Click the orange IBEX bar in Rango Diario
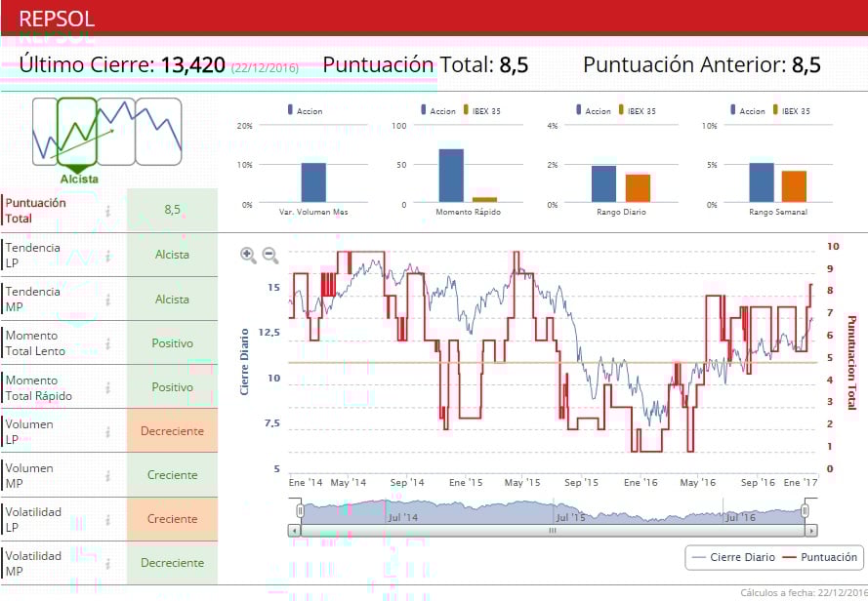This screenshot has height=601, width=868. [x=638, y=188]
